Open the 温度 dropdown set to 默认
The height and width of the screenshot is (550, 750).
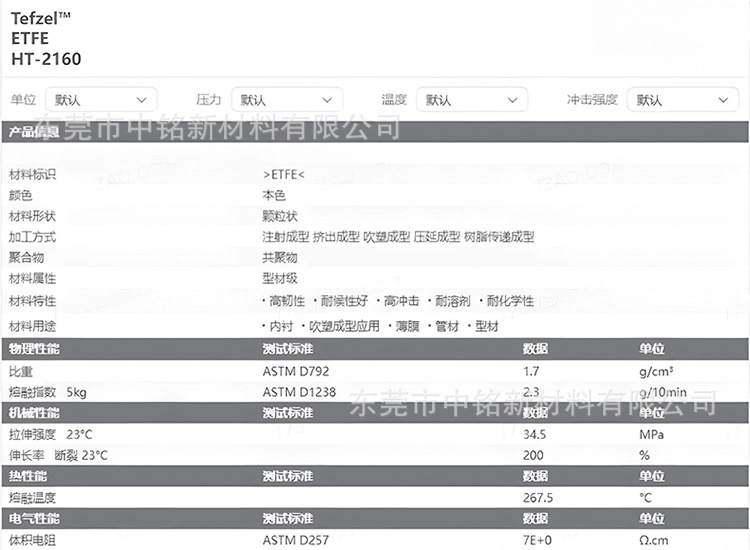[x=472, y=100]
